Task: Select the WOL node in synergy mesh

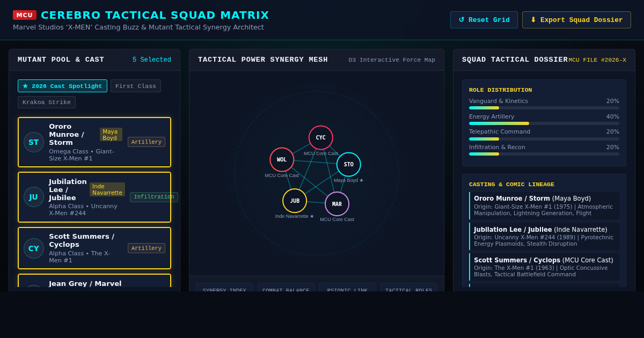Action: pos(282,159)
